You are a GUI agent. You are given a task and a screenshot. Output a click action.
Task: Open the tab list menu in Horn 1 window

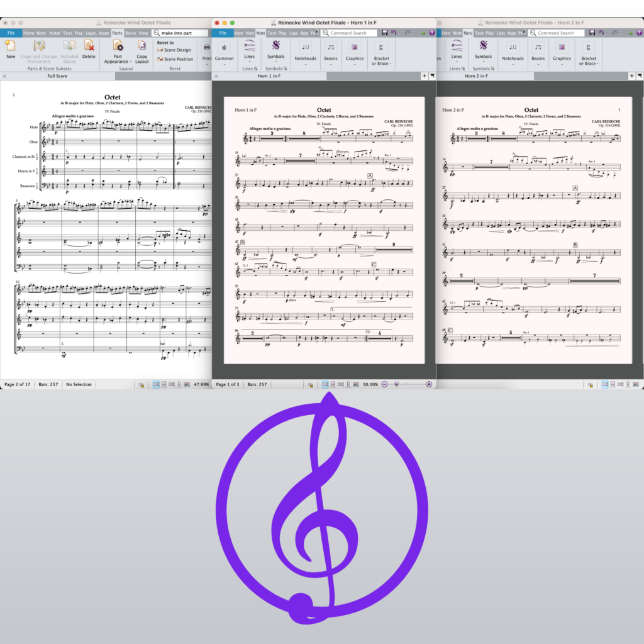click(x=432, y=76)
